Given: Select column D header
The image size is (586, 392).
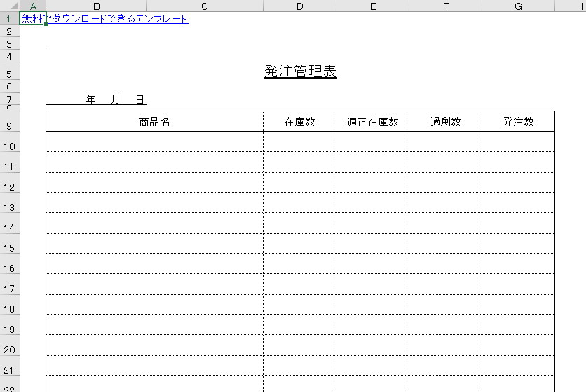Looking at the screenshot, I should tap(300, 6).
